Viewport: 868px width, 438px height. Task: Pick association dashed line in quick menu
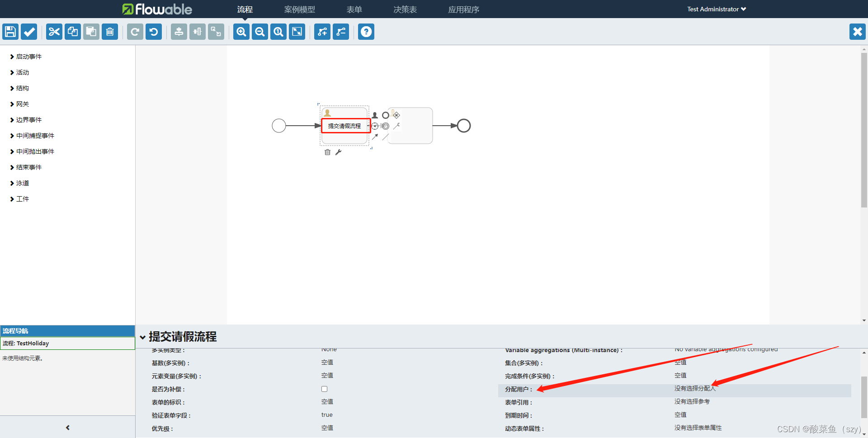(x=386, y=137)
